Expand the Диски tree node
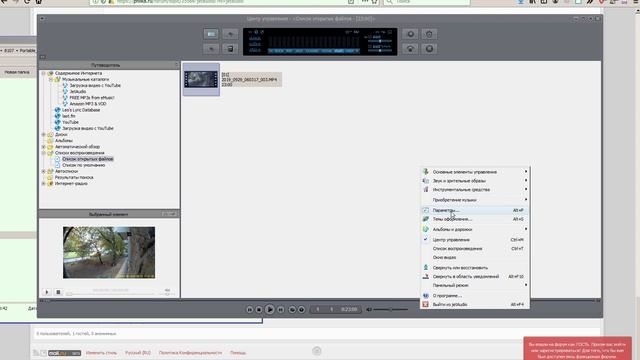 point(44,134)
